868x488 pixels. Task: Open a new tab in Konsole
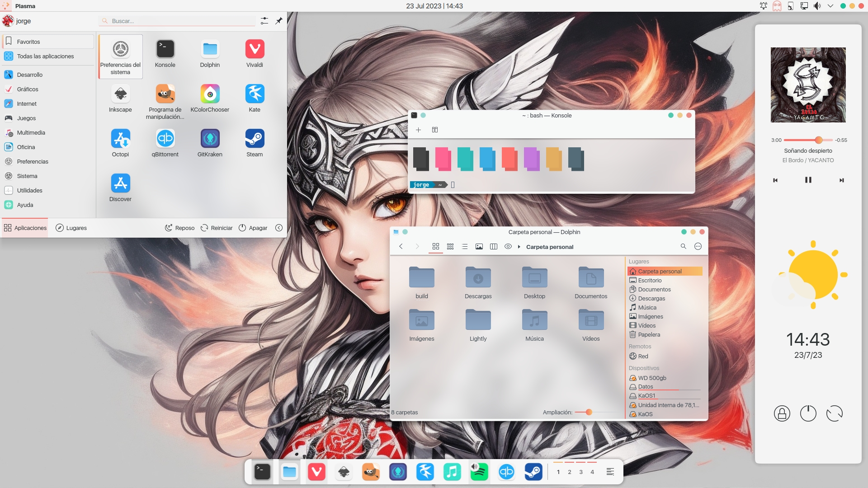418,130
